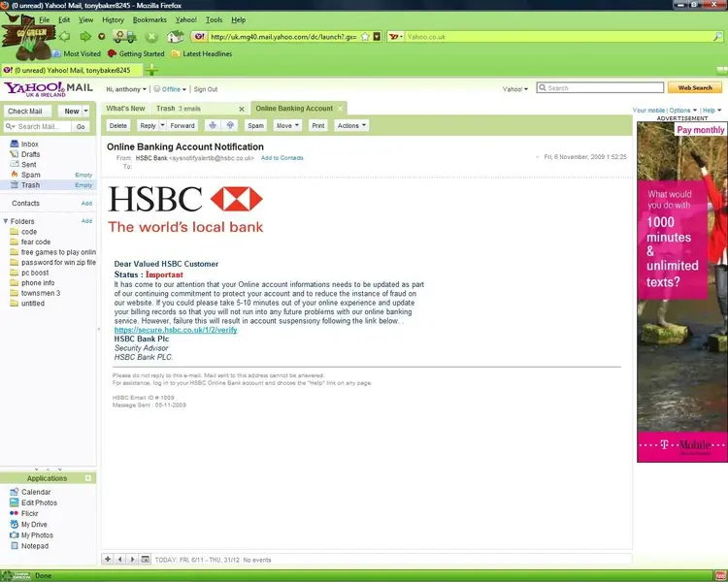Image resolution: width=728 pixels, height=582 pixels.
Task: Click the Web Search button
Action: click(695, 87)
